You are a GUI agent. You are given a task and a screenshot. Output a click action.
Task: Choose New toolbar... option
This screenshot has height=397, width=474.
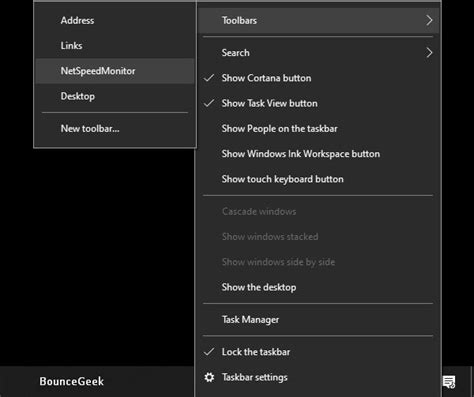(115, 129)
